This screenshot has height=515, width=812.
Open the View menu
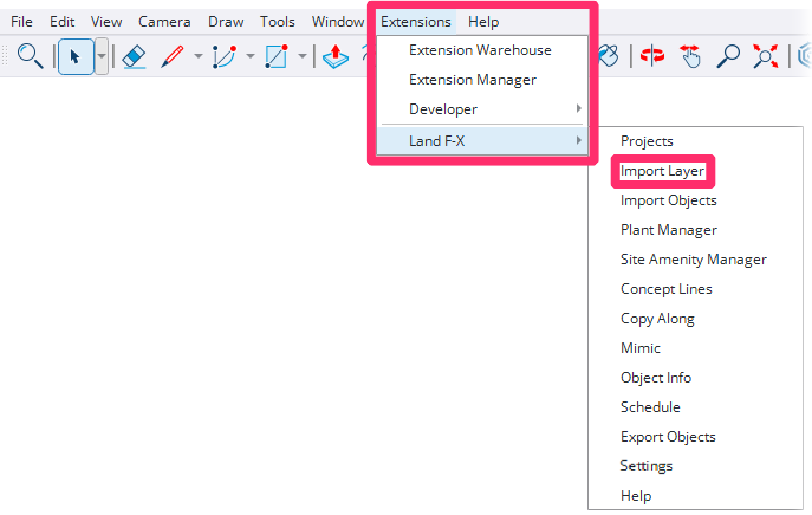click(106, 22)
